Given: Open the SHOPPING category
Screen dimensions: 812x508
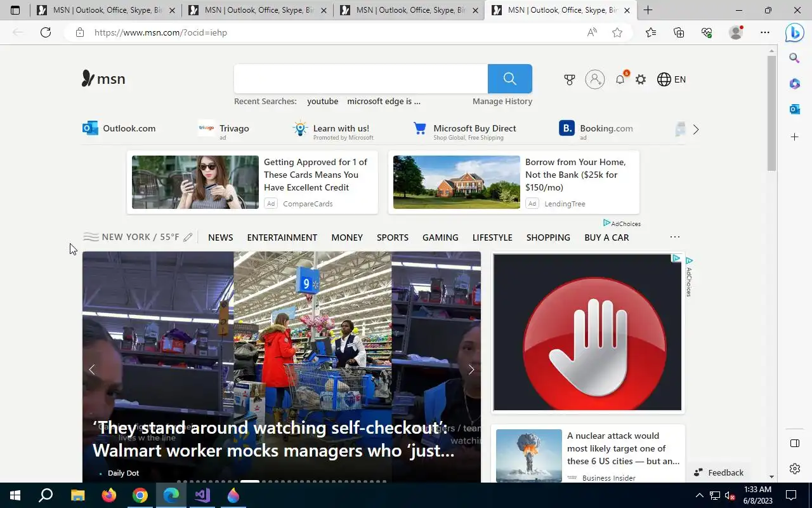Looking at the screenshot, I should [548, 237].
